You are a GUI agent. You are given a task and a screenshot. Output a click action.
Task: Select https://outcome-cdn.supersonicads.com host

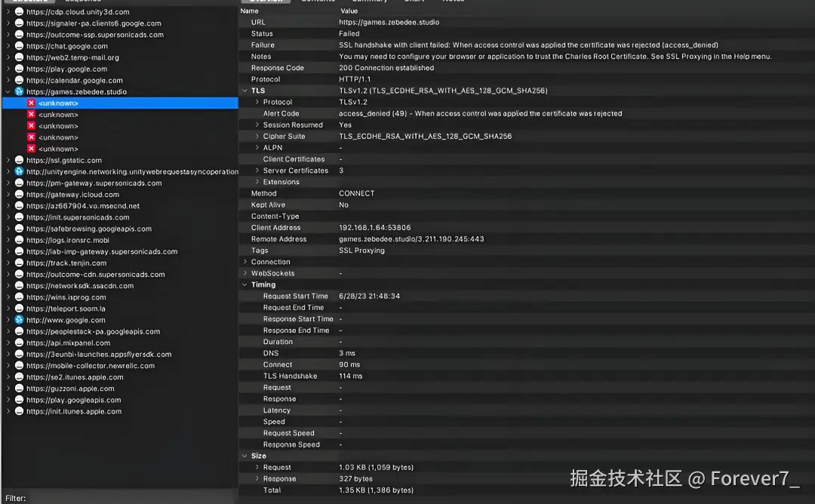95,275
